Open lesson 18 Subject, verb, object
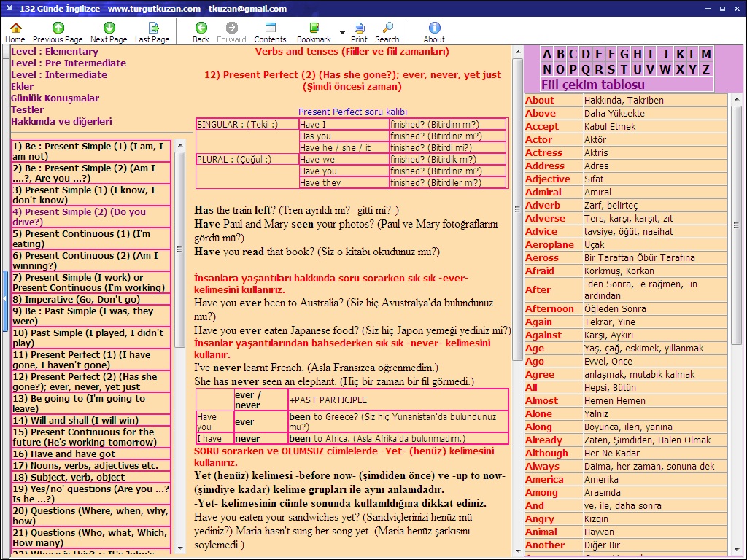The width and height of the screenshot is (747, 560). click(x=91, y=477)
